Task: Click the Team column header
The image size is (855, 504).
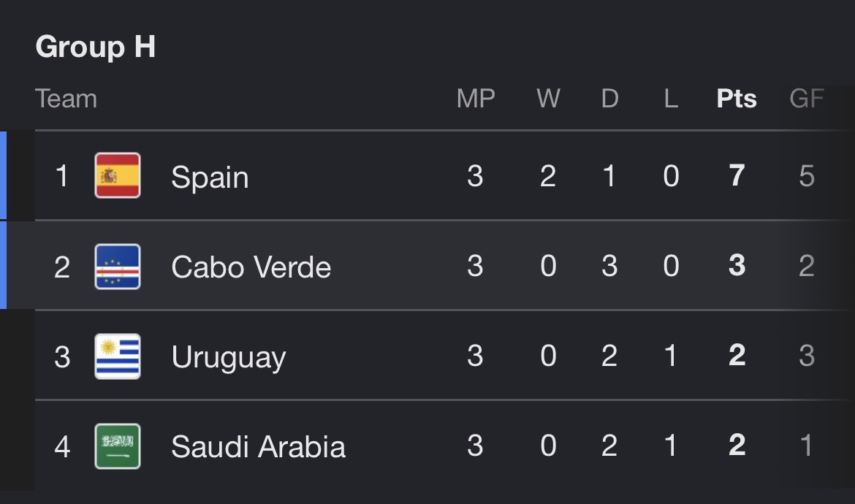Action: coord(66,99)
